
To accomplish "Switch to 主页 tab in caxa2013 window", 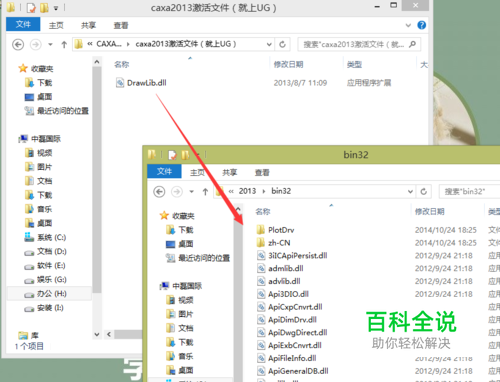I will [x=56, y=25].
